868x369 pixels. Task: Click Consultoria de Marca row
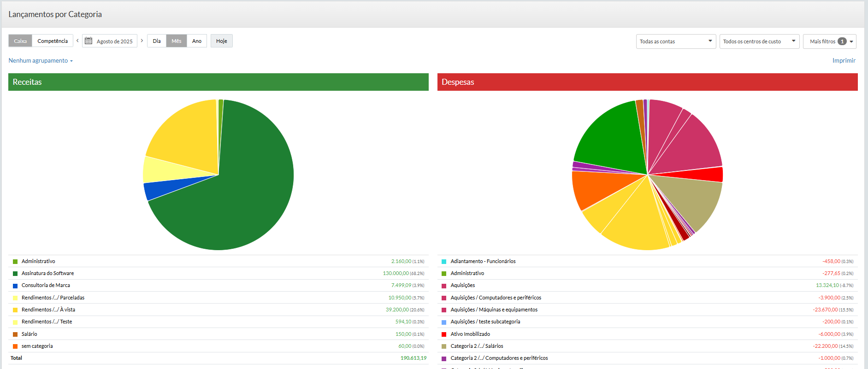tap(218, 285)
